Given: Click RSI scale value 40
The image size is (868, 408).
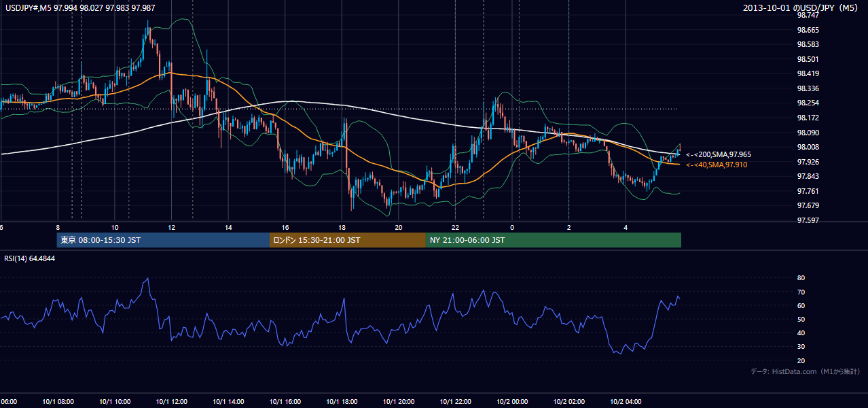Looking at the screenshot, I should 801,333.
